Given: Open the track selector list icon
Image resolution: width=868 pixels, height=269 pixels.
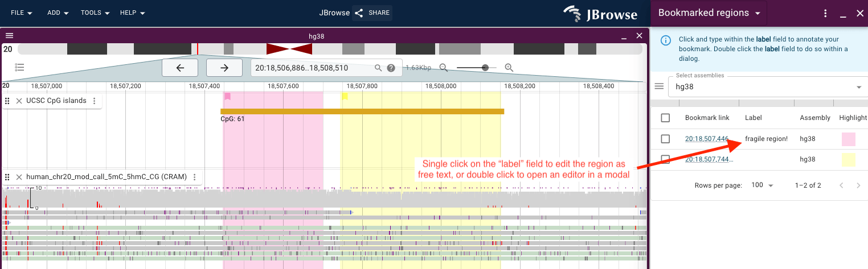Looking at the screenshot, I should point(19,67).
